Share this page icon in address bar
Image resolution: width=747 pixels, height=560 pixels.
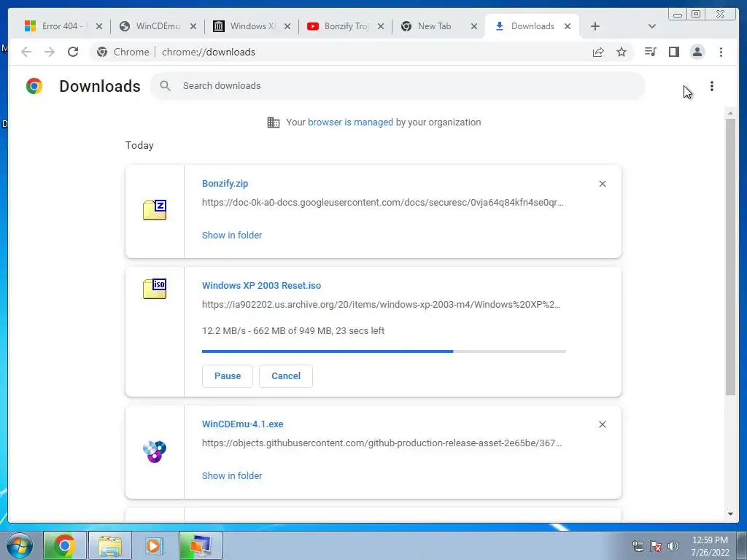pyautogui.click(x=598, y=52)
